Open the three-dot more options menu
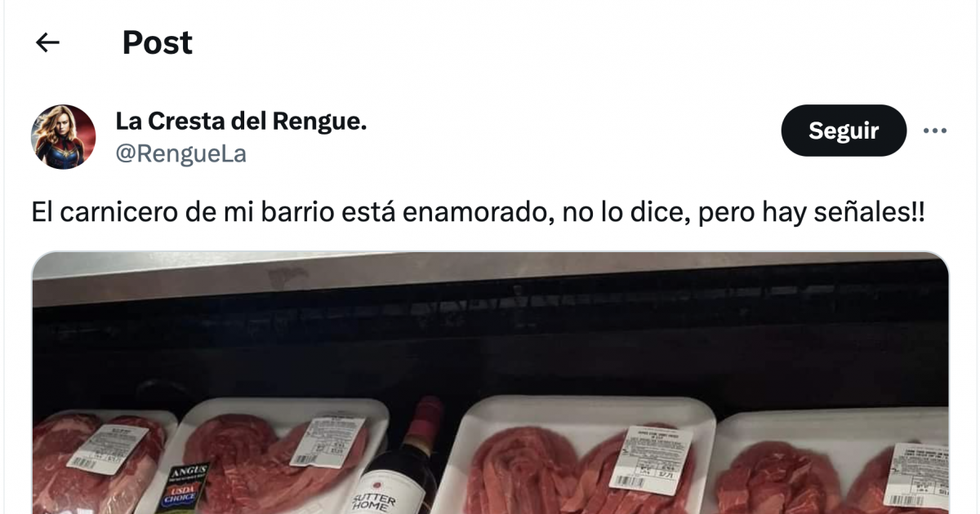 [934, 131]
